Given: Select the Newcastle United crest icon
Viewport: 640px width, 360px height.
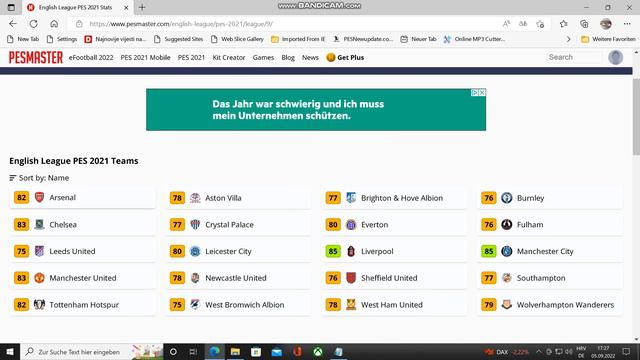Looking at the screenshot, I should [x=195, y=278].
